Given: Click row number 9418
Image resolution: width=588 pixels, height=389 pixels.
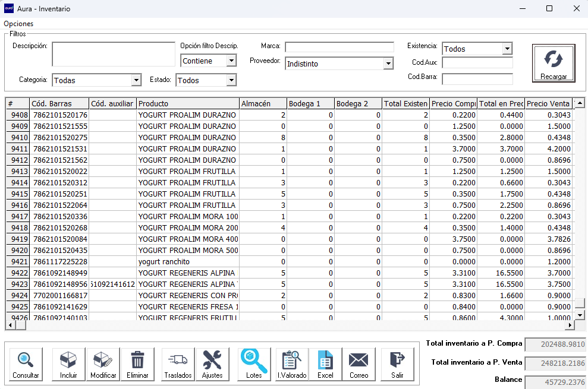Looking at the screenshot, I should [x=18, y=228].
